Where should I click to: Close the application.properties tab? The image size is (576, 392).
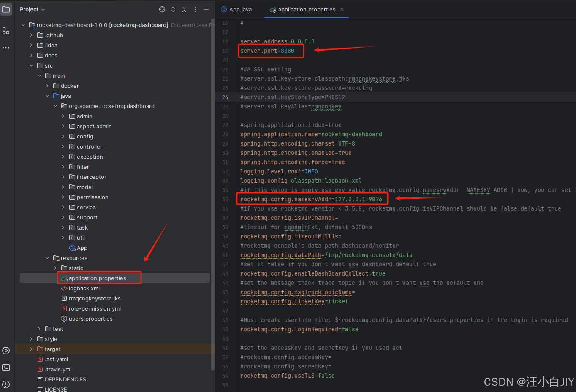[x=342, y=8]
